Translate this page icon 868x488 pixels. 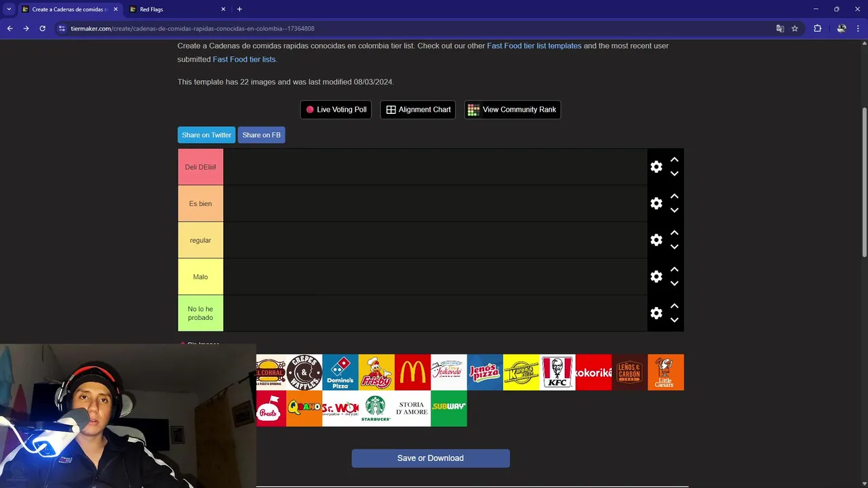click(780, 28)
